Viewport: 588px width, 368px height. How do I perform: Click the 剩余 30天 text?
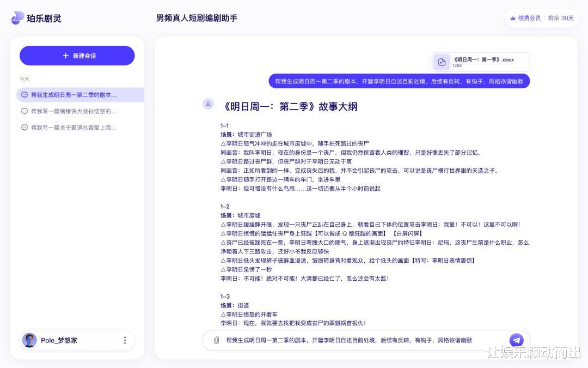[561, 18]
